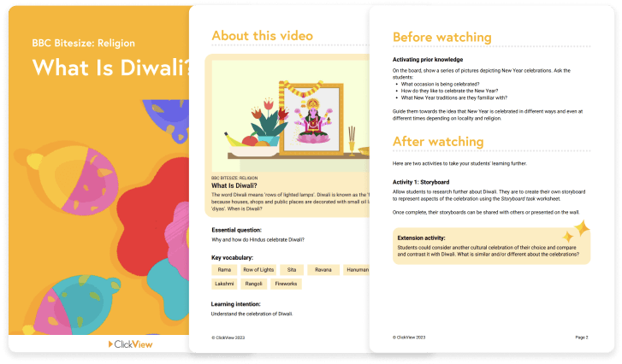The height and width of the screenshot is (364, 622).
Task: Click bullet 'What occasion is being celebrated?'
Action: click(440, 84)
